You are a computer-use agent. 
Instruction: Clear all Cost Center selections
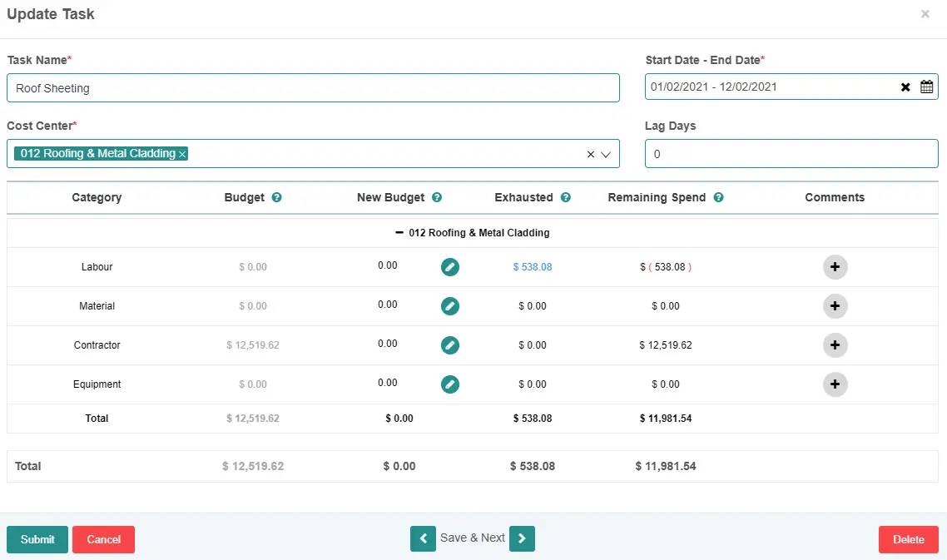pos(590,154)
